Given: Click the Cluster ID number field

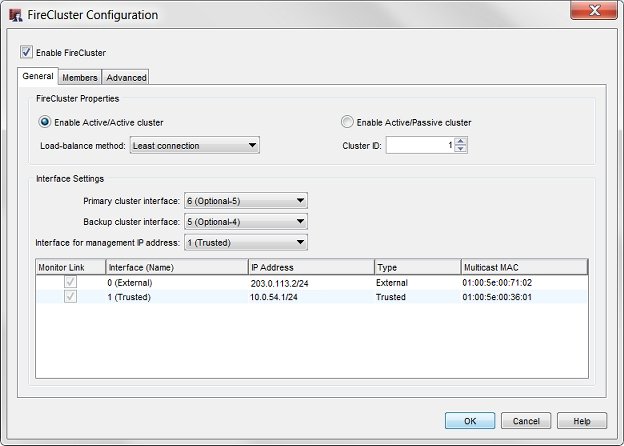Looking at the screenshot, I should (419, 145).
